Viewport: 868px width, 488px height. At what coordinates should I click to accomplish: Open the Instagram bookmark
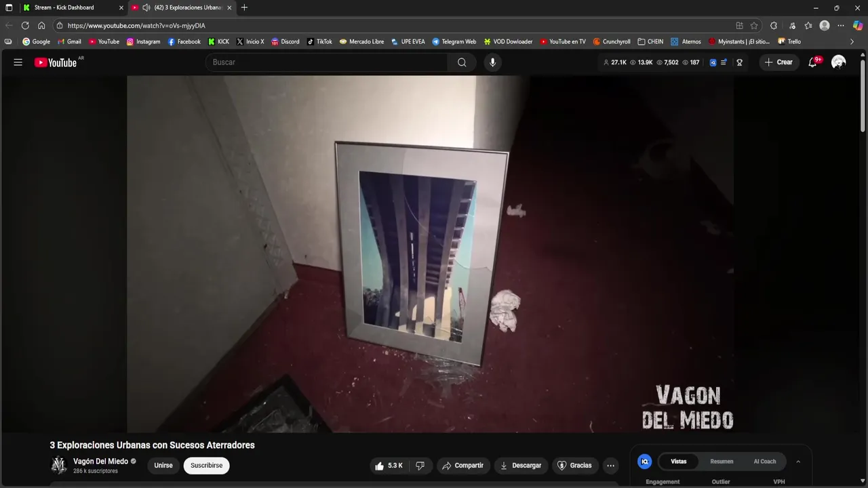point(143,41)
